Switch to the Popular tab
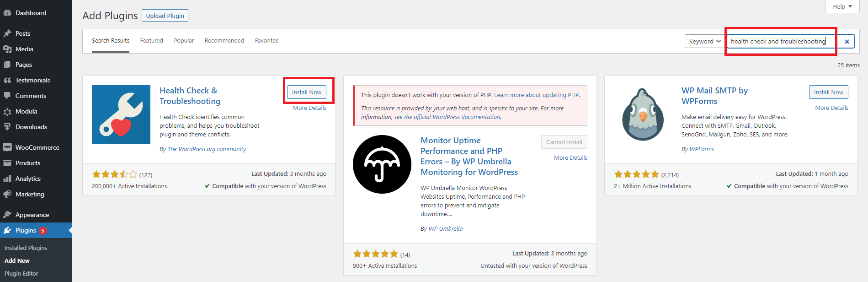The image size is (868, 282). 184,41
